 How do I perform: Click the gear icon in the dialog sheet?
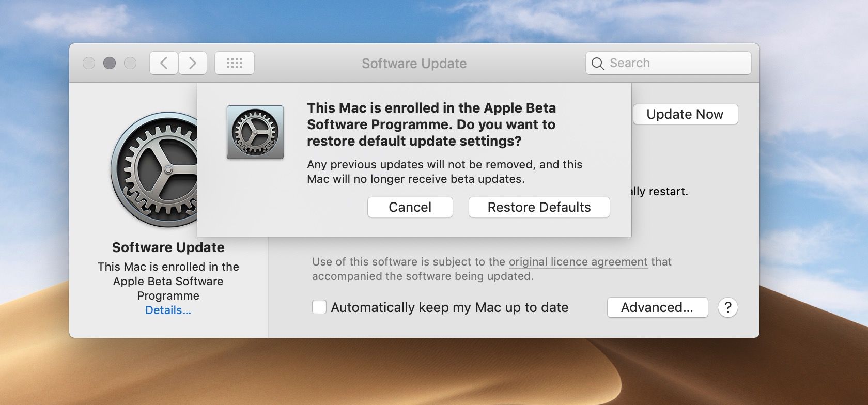tap(255, 132)
